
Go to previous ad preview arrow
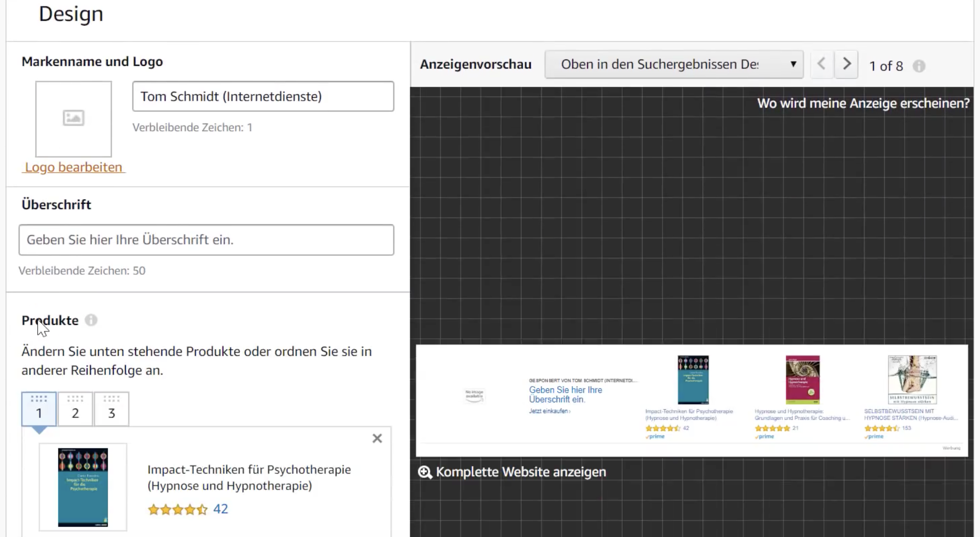(x=822, y=64)
